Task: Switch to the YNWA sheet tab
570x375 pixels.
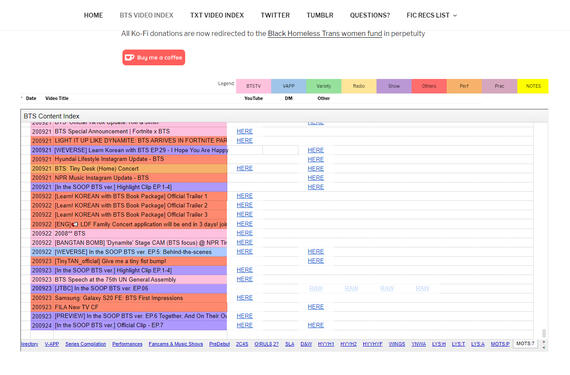Action: [x=418, y=344]
